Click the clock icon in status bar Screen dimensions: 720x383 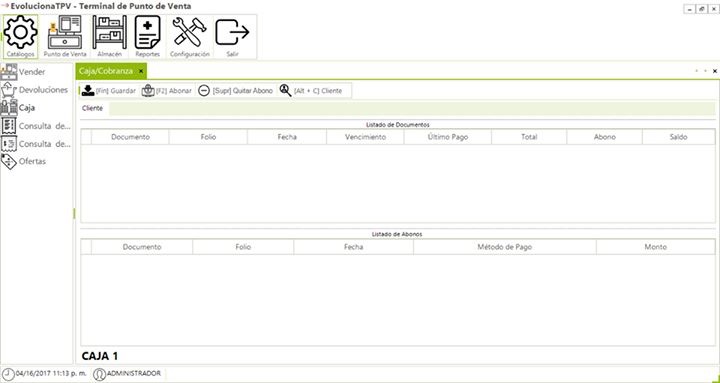click(x=8, y=374)
